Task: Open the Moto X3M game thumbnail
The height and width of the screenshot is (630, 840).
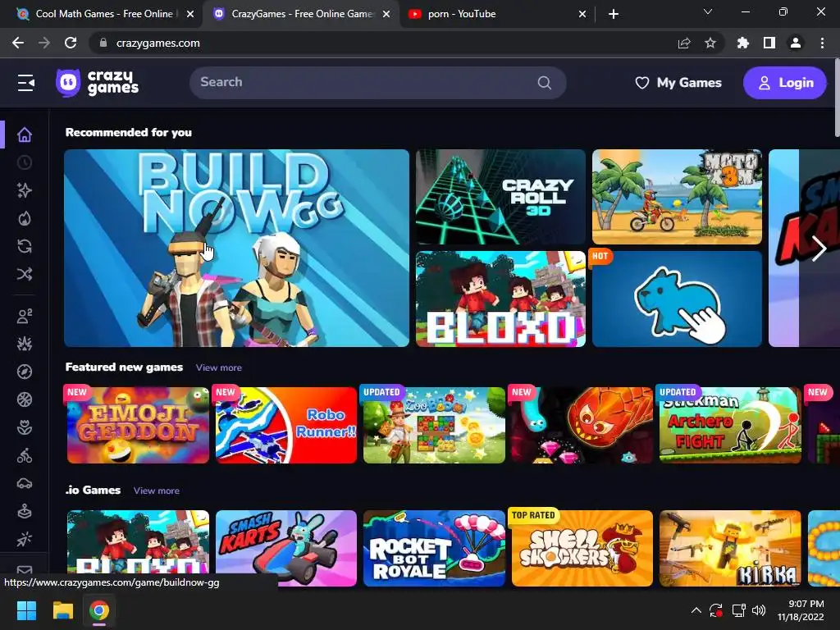Action: pyautogui.click(x=677, y=197)
